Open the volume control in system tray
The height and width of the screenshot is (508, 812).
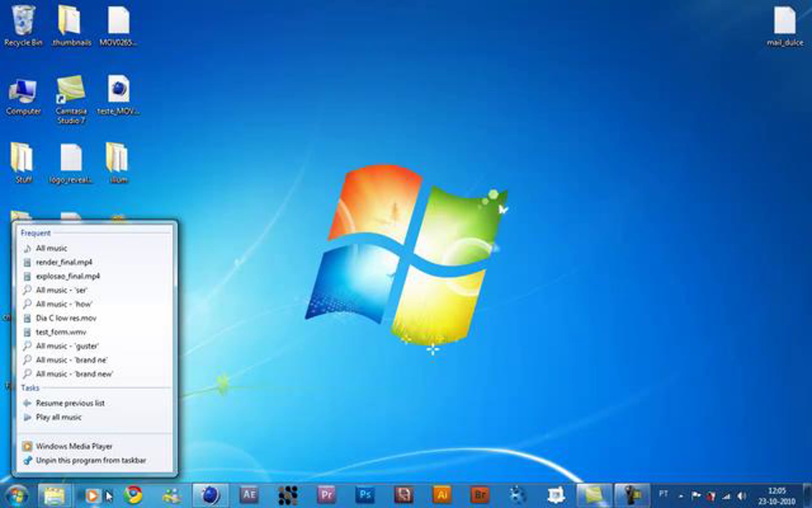[742, 496]
